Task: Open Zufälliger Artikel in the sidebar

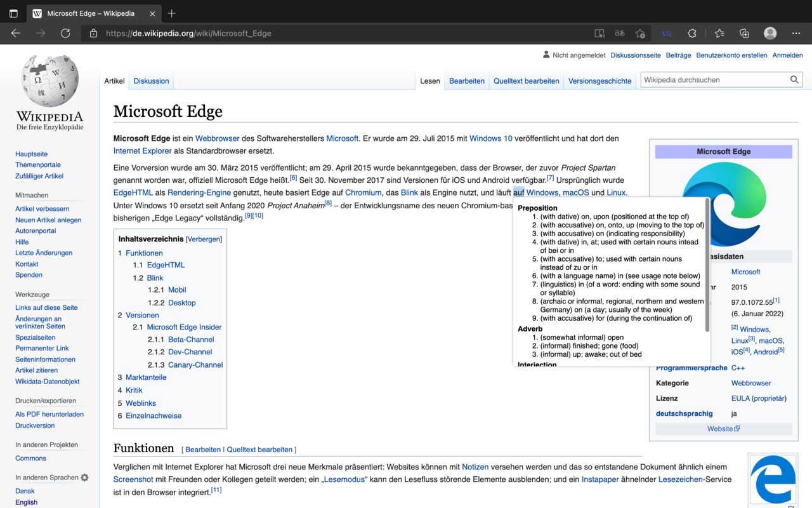Action: (39, 176)
